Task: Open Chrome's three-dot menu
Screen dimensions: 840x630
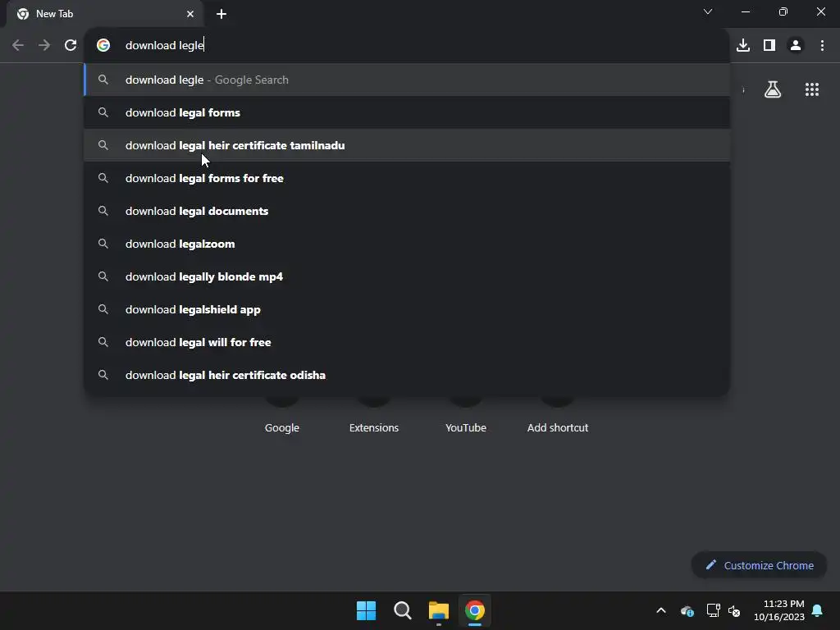Action: 822,46
